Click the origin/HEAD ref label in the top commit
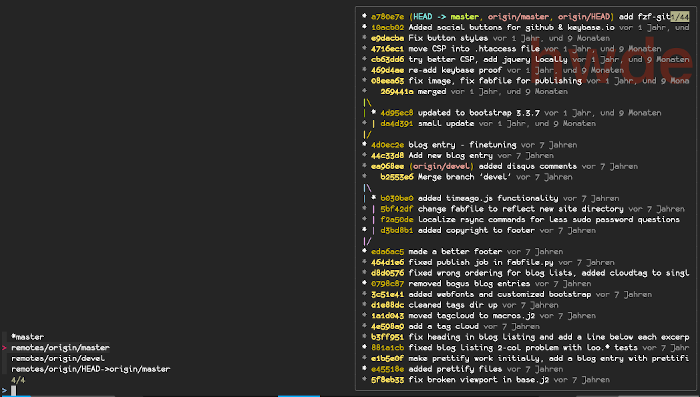 [584, 17]
